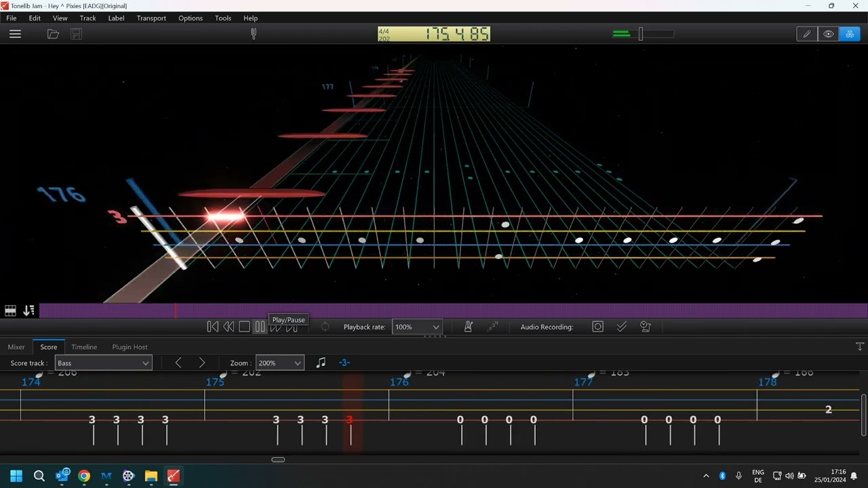Click the Tonelib Jam taskbar icon

pos(174,476)
